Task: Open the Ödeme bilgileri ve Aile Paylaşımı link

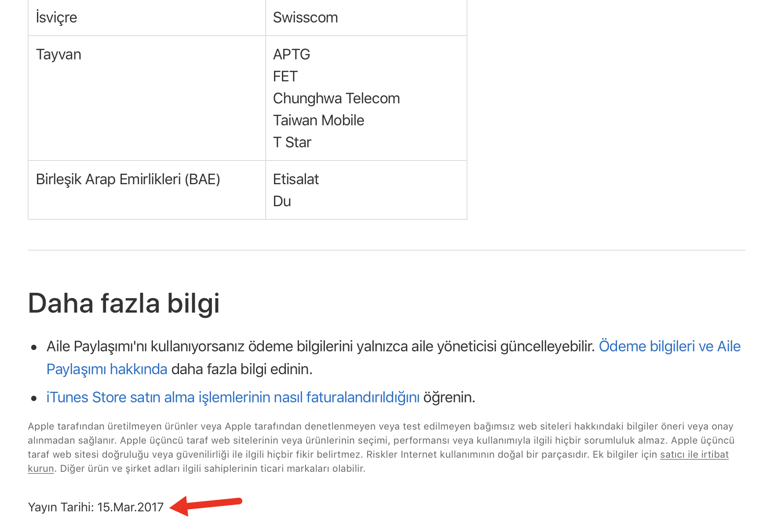Action: point(669,346)
